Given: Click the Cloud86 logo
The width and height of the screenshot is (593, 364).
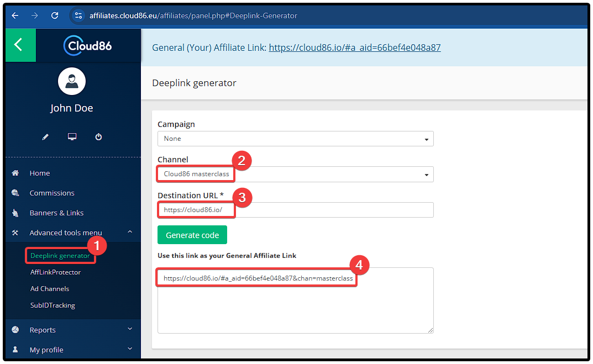Looking at the screenshot, I should (88, 46).
